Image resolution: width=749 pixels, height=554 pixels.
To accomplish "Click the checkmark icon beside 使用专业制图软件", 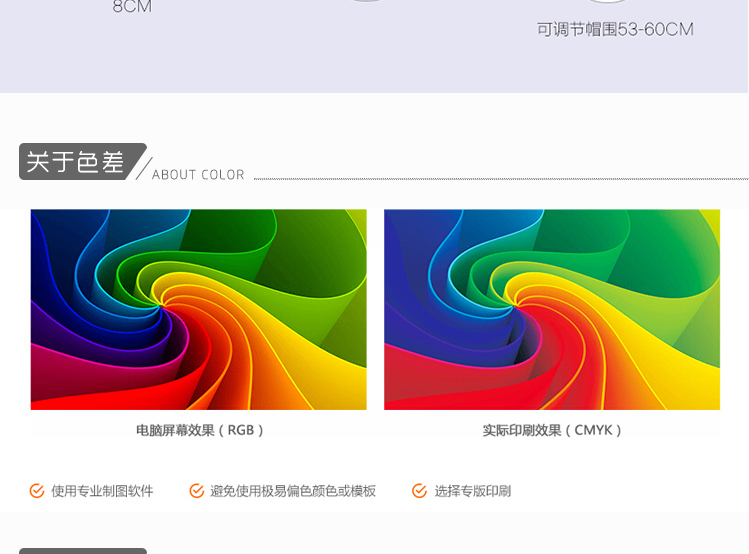I will [x=37, y=491].
